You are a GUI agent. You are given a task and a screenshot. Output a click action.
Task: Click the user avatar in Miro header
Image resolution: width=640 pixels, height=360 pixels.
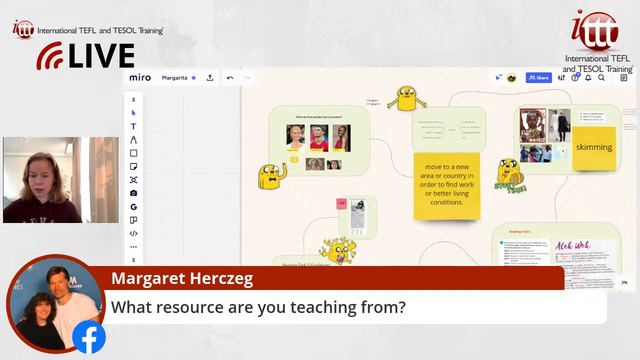point(511,78)
